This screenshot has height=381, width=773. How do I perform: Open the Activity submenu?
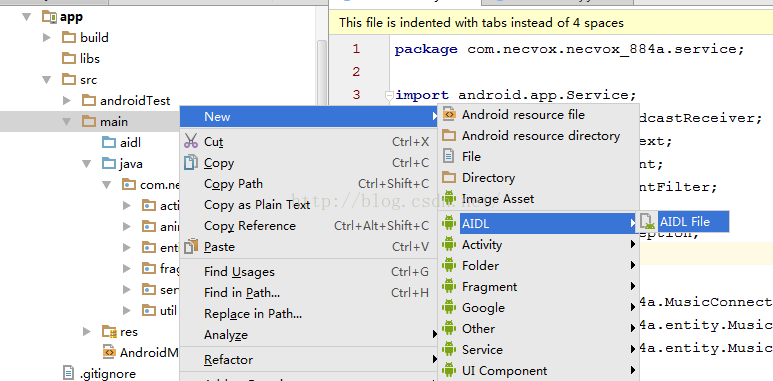tap(538, 244)
